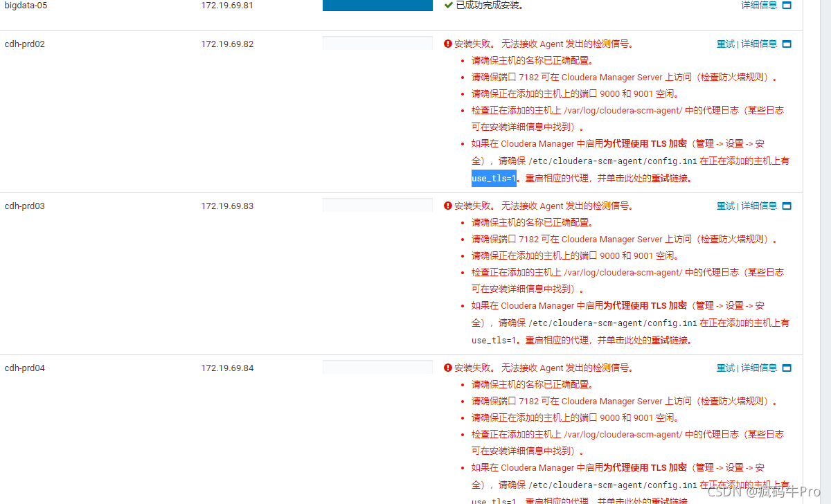Image resolution: width=831 pixels, height=504 pixels.
Task: Click ports 9000 and 9001 hint under cdh-prd03
Action: (575, 255)
